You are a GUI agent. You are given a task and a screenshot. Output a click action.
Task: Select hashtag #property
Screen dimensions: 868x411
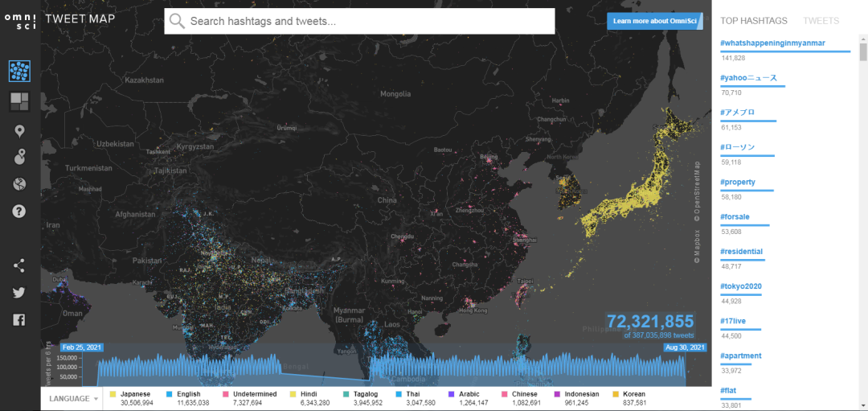pyautogui.click(x=738, y=183)
